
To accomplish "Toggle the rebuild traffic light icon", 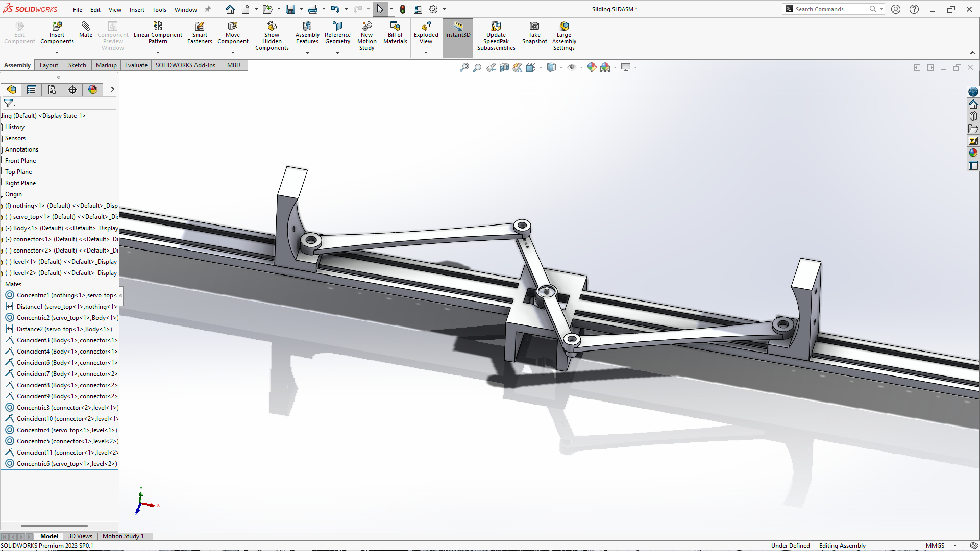I will tap(403, 9).
